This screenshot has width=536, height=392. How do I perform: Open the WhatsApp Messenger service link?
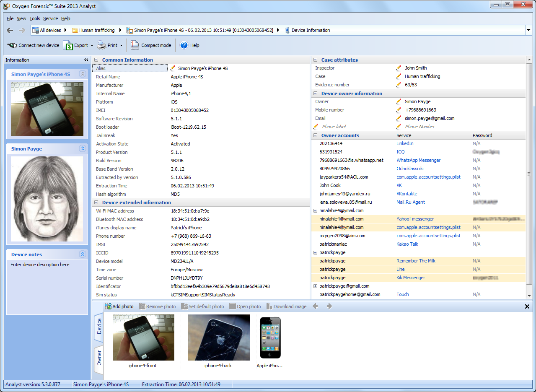(418, 160)
